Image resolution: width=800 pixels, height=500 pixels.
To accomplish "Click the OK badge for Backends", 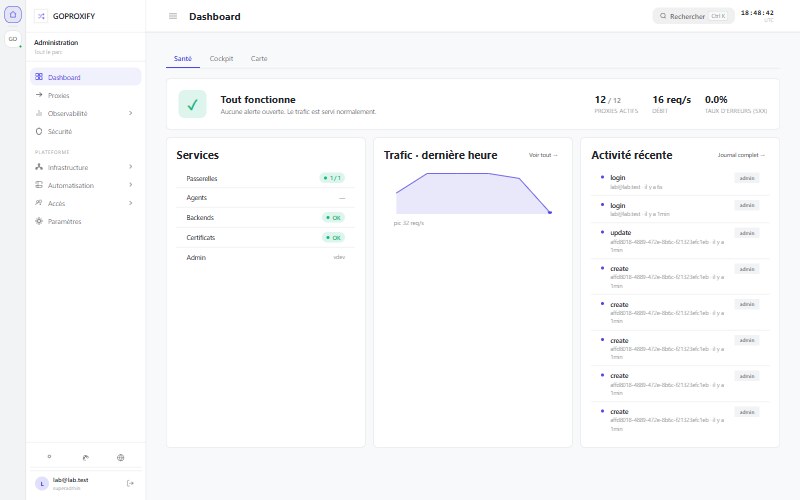I will click(333, 217).
